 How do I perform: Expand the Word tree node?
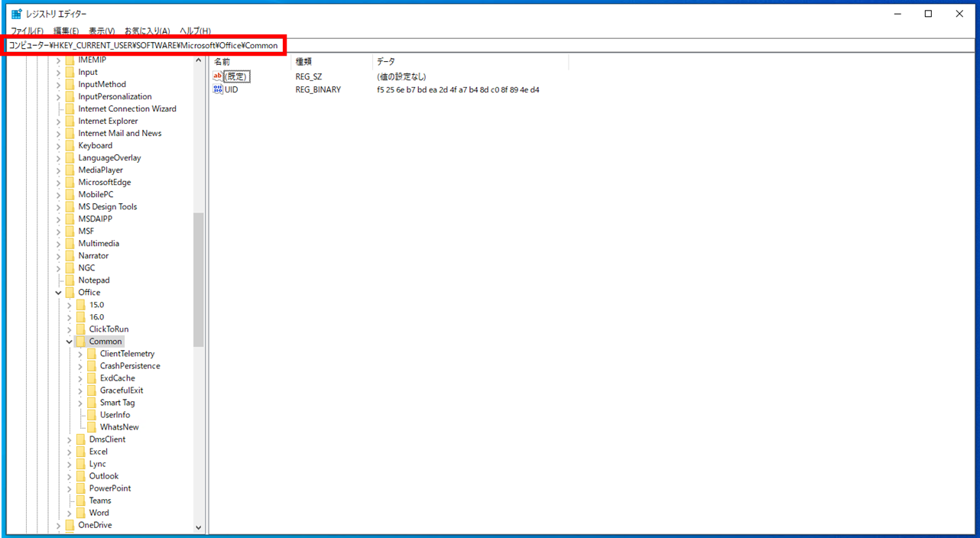pos(70,512)
